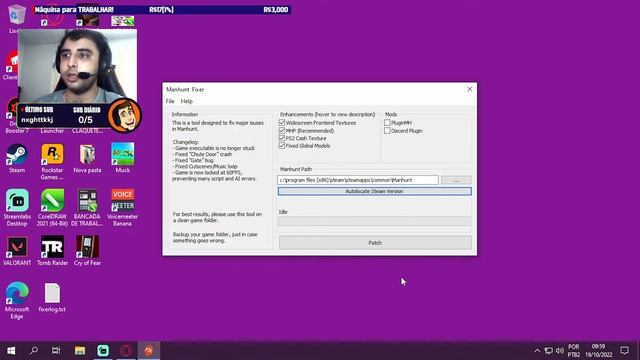Open the network tray icon

[549, 351]
